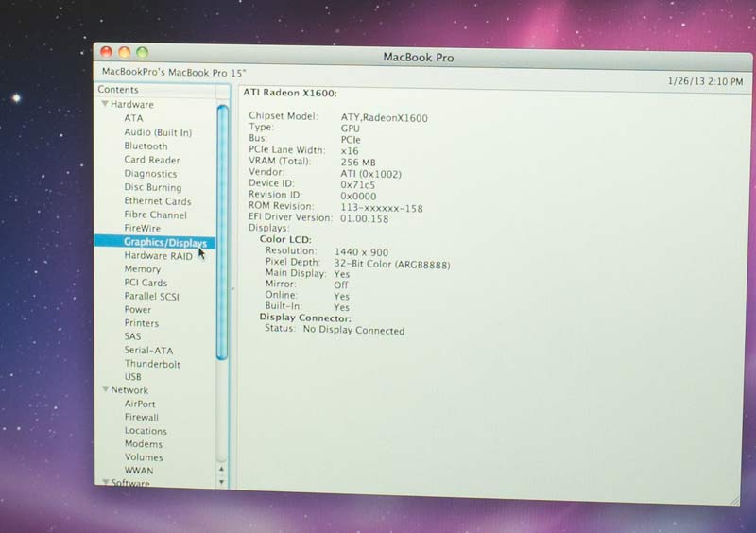Image resolution: width=756 pixels, height=533 pixels.
Task: Select Printers in the sidebar
Action: click(x=141, y=323)
